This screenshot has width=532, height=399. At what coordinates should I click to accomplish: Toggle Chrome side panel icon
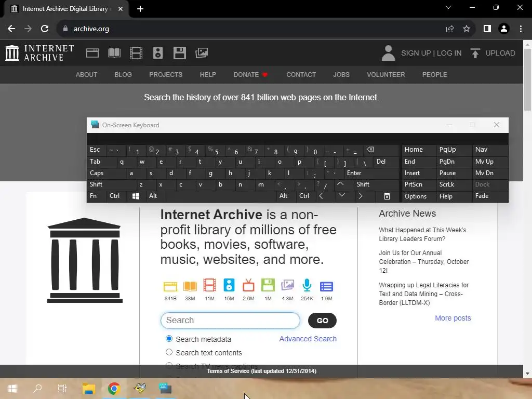tap(487, 29)
